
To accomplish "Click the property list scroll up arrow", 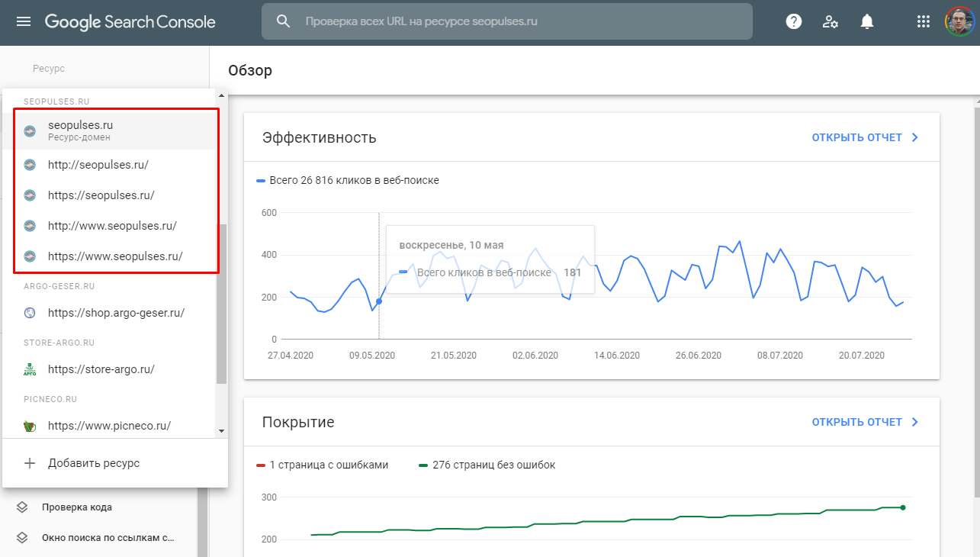I will click(222, 95).
